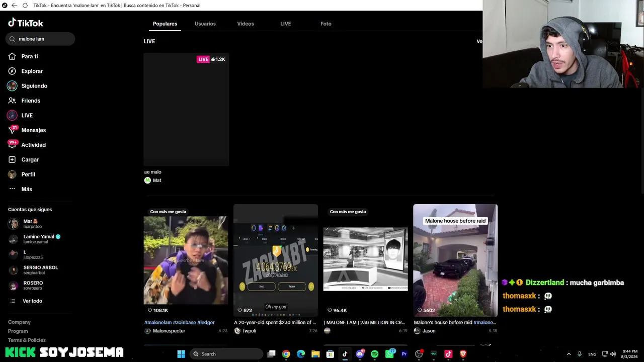The width and height of the screenshot is (644, 362).
Task: View the Actividad notifications icon
Action: click(x=13, y=145)
